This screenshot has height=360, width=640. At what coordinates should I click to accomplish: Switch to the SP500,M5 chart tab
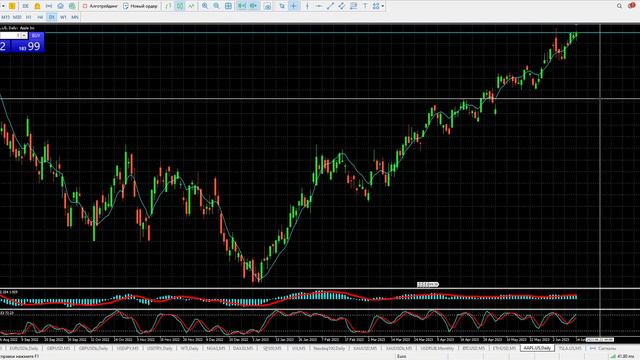click(x=272, y=348)
